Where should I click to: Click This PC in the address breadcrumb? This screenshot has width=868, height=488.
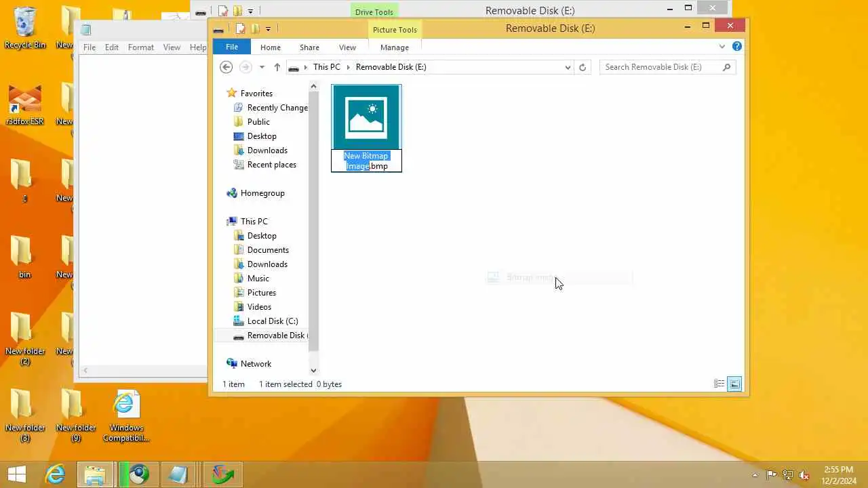click(327, 67)
